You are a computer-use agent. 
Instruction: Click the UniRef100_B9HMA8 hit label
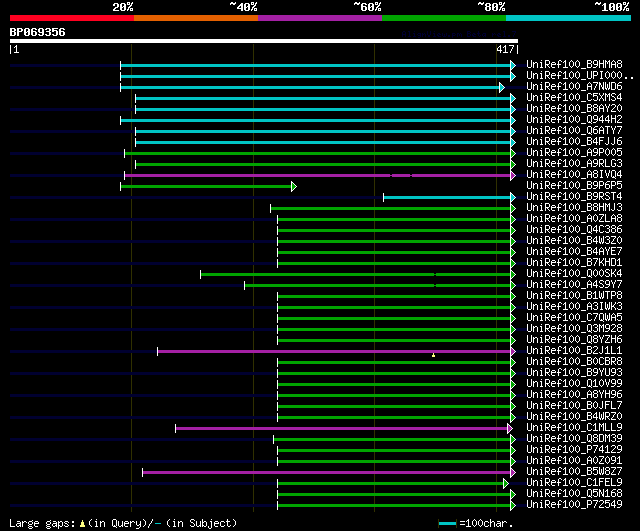574,64
